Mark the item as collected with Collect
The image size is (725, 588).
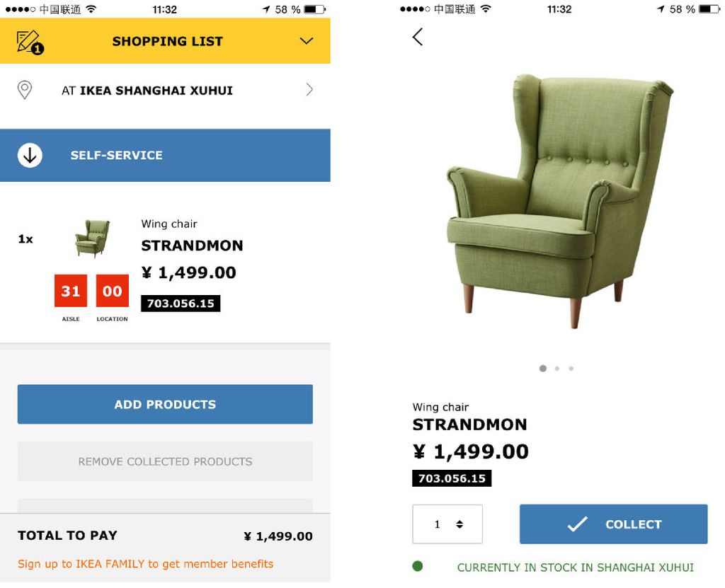[x=614, y=524]
